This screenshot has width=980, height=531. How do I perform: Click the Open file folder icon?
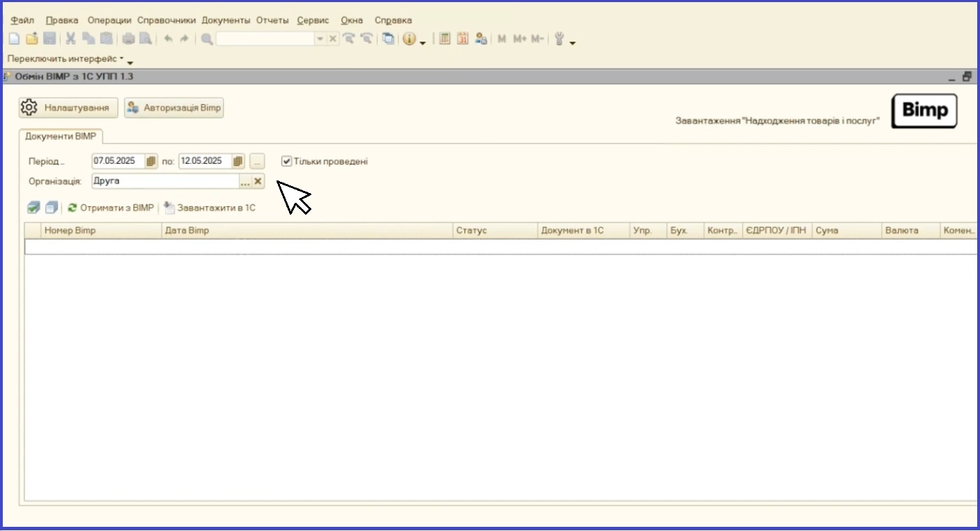pyautogui.click(x=32, y=40)
